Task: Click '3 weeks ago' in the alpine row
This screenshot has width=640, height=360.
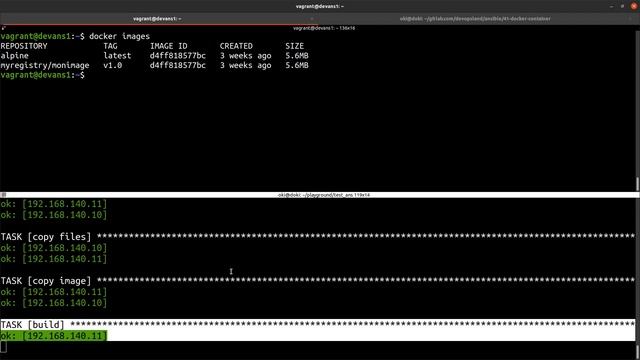Action: 245,56
